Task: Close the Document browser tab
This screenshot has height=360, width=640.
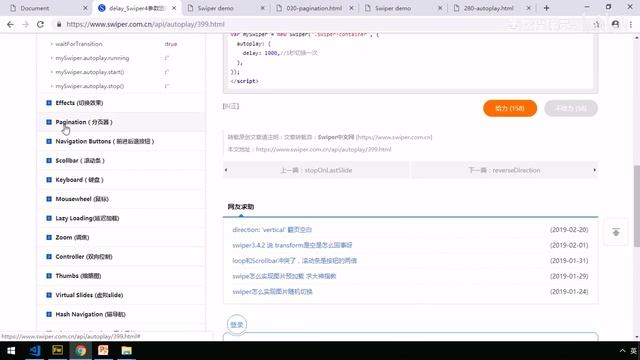Action: pyautogui.click(x=85, y=8)
